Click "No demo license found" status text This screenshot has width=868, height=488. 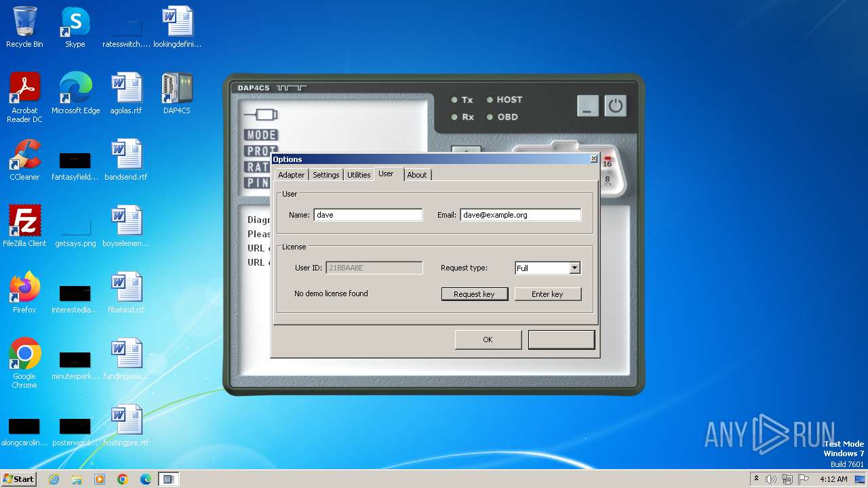(331, 293)
